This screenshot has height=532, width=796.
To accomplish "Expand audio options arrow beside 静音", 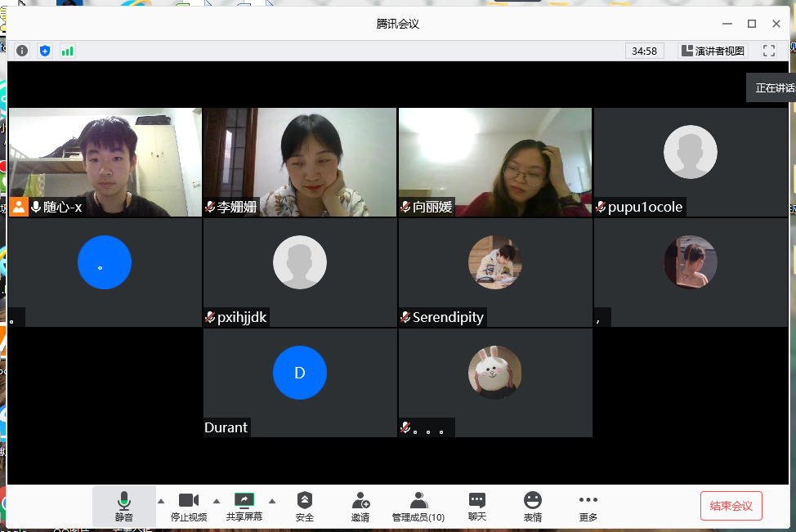I will (161, 501).
